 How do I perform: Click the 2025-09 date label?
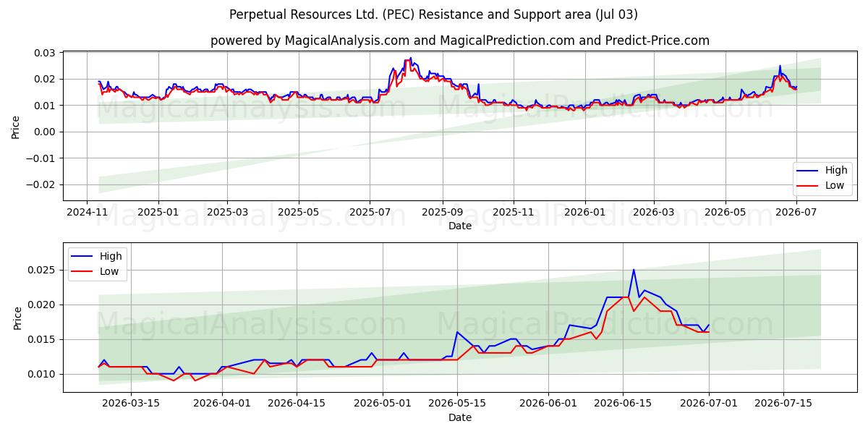442,213
